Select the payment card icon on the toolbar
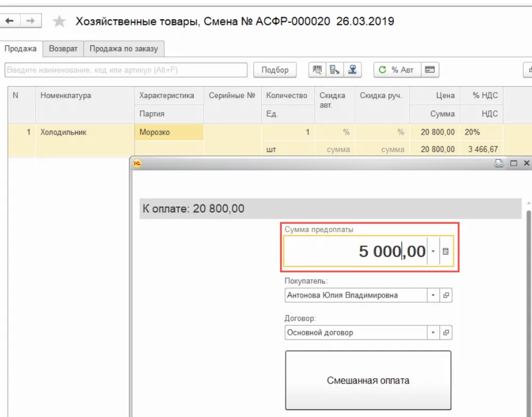 click(x=430, y=70)
